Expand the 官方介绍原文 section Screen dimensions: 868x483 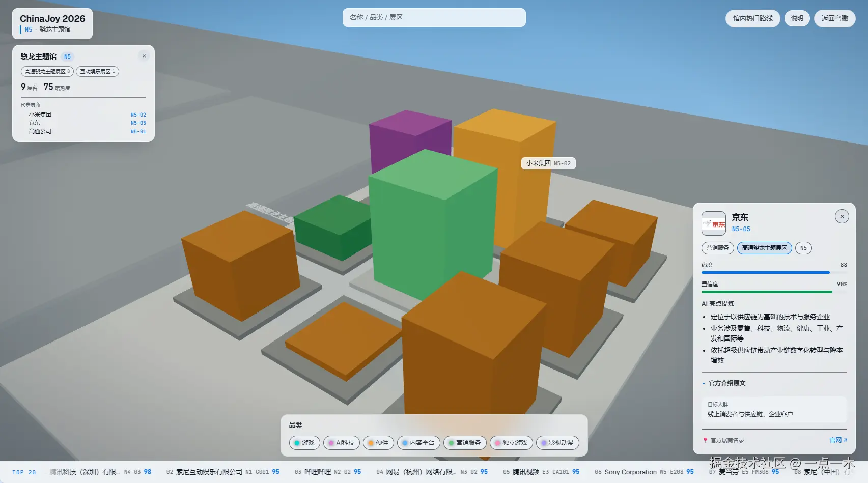[727, 383]
